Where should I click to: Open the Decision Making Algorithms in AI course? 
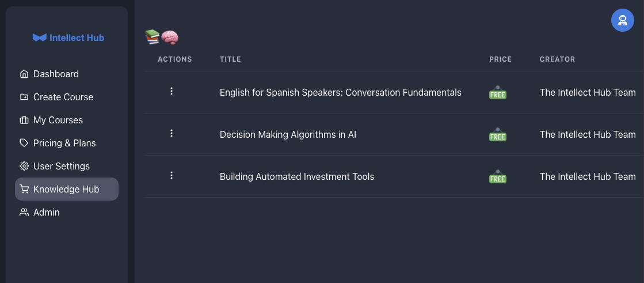pyautogui.click(x=288, y=134)
